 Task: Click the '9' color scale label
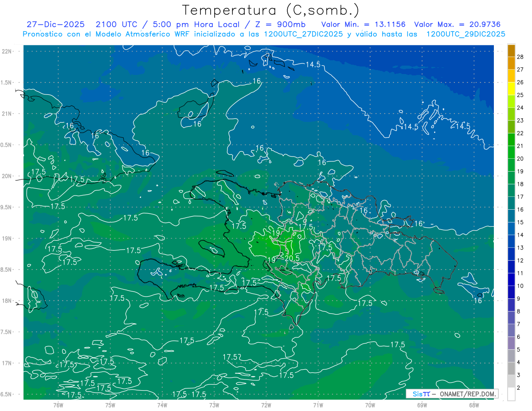(x=519, y=299)
